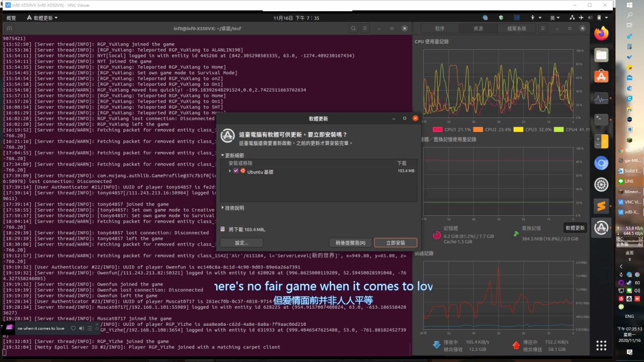Switch to the 程序 tab
Screen dimensions: 644x362
440,29
